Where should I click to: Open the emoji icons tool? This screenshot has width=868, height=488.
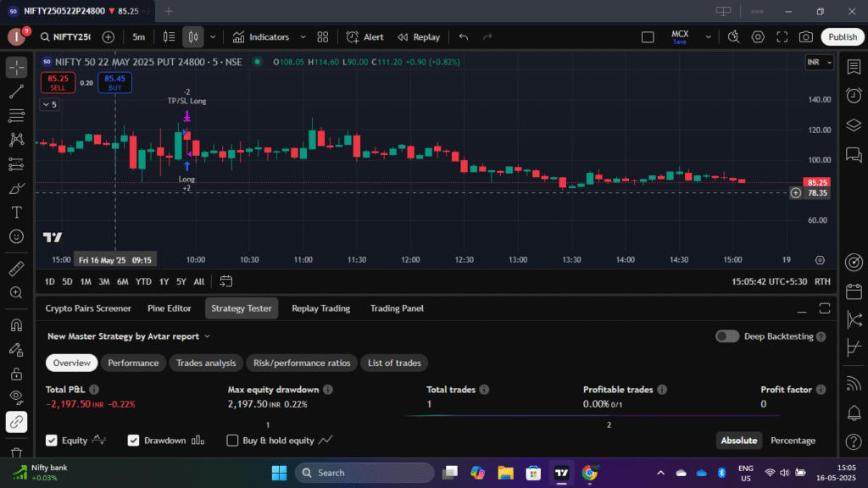click(x=17, y=237)
